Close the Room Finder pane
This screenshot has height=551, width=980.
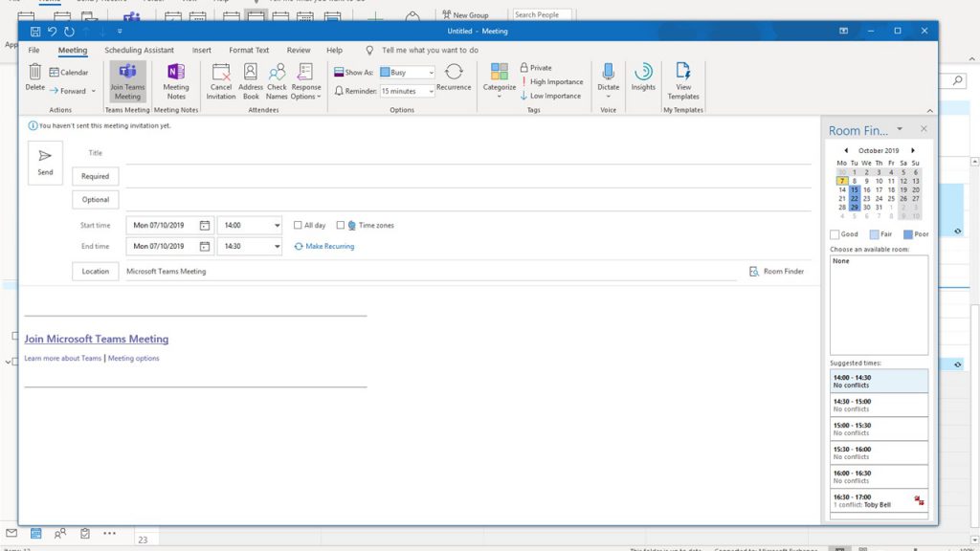[x=924, y=129]
